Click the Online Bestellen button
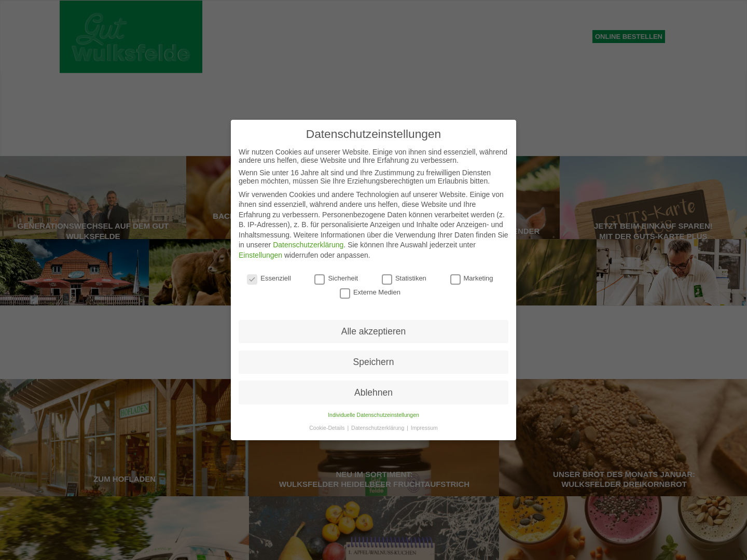 tap(629, 36)
